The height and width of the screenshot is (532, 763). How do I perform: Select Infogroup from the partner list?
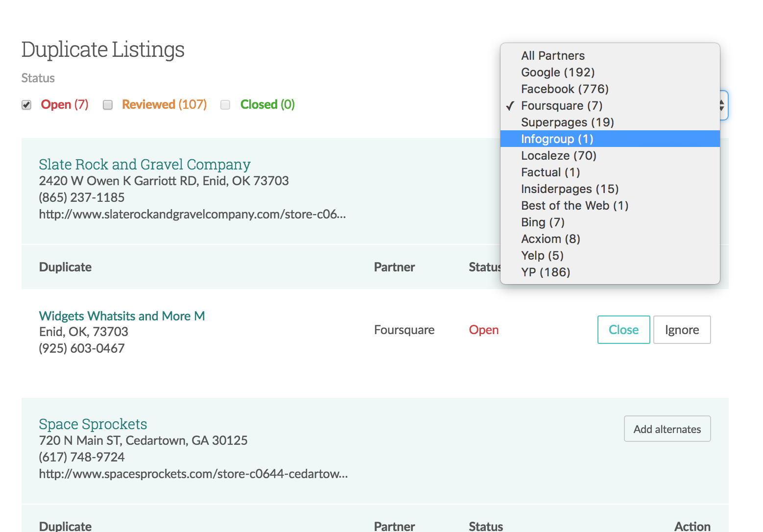tap(557, 139)
